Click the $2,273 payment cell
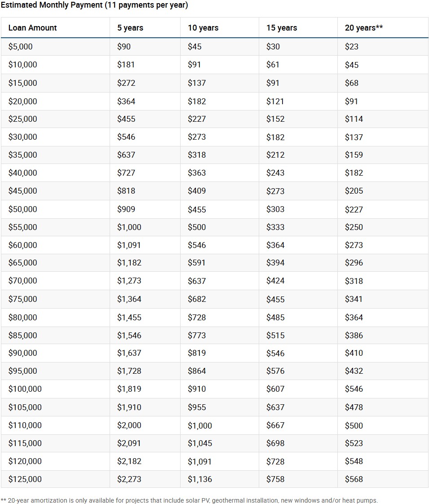 tap(129, 479)
